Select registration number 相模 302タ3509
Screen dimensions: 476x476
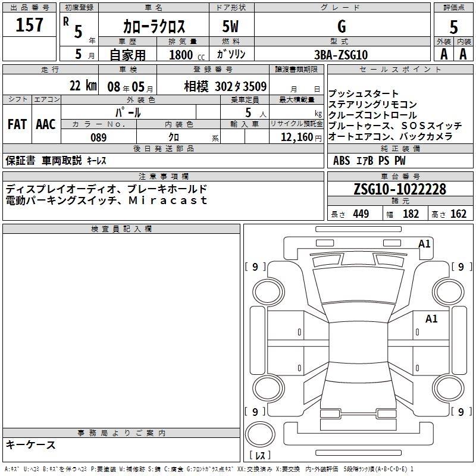pos(226,86)
